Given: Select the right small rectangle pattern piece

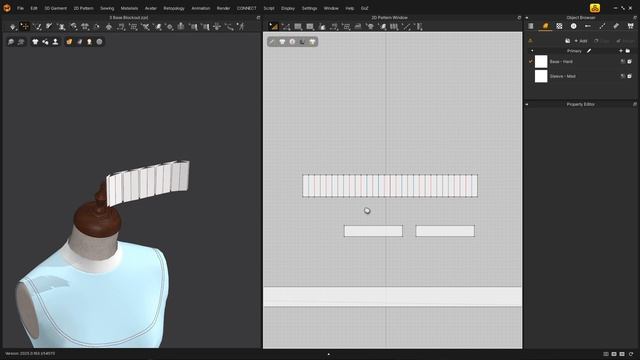Looking at the screenshot, I should pos(445,231).
